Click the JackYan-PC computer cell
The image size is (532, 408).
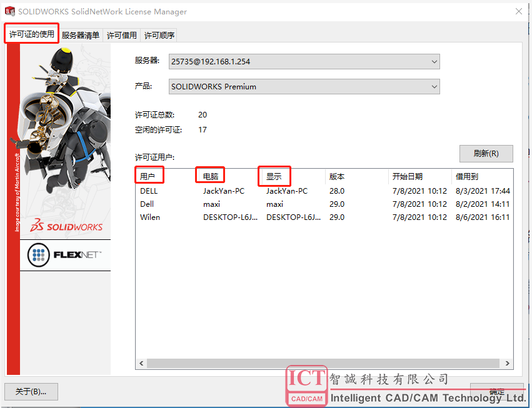click(x=224, y=191)
